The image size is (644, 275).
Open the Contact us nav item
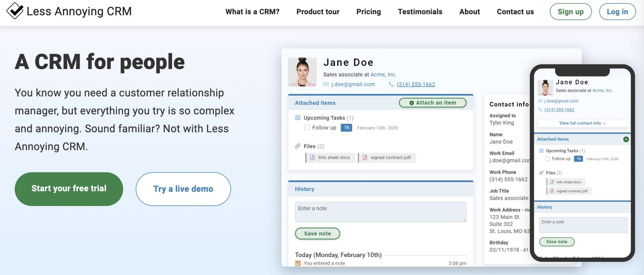click(x=515, y=12)
